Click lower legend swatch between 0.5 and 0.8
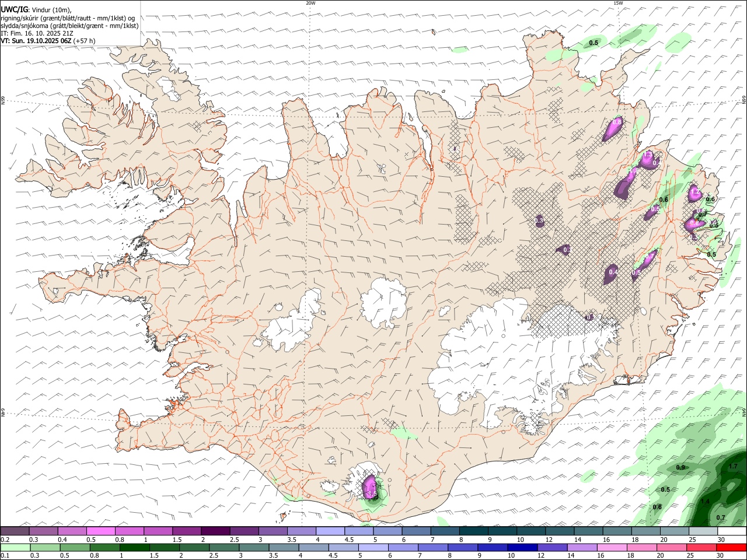The width and height of the screenshot is (747, 560). [75, 547]
